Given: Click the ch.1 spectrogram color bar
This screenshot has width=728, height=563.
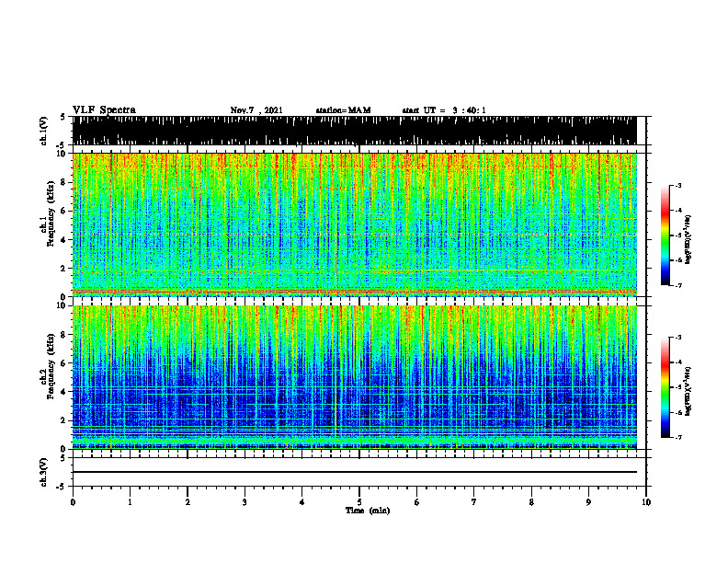Looking at the screenshot, I should [665, 236].
